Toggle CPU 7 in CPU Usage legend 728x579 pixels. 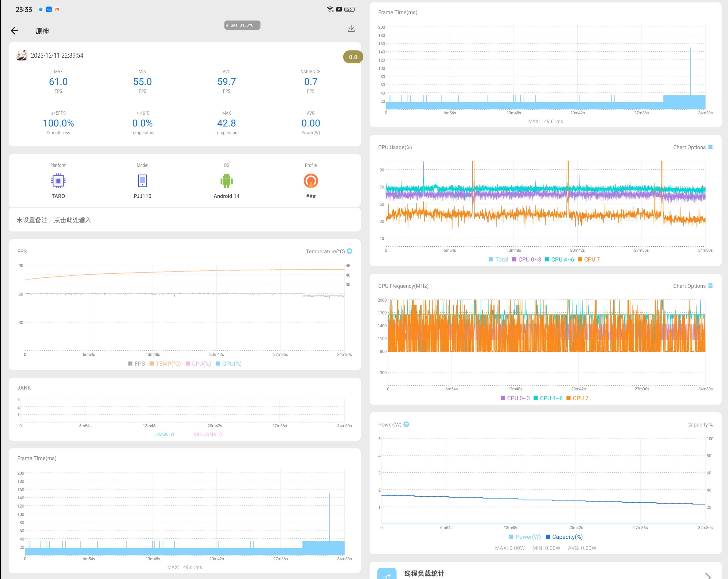click(589, 260)
